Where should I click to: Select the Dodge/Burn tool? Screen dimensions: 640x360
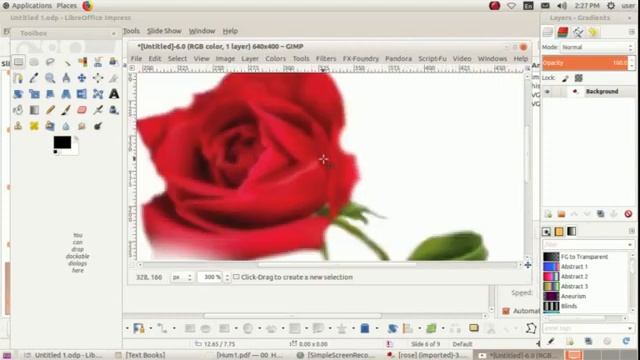click(98, 126)
